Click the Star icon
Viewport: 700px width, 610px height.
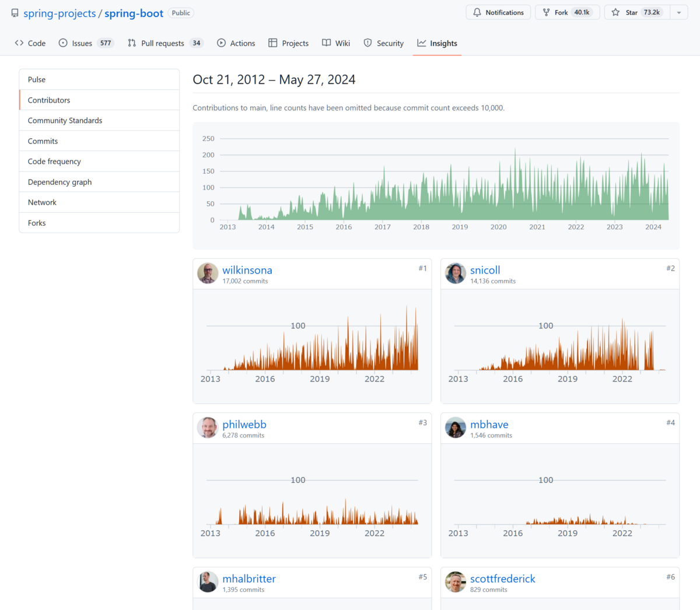(615, 12)
